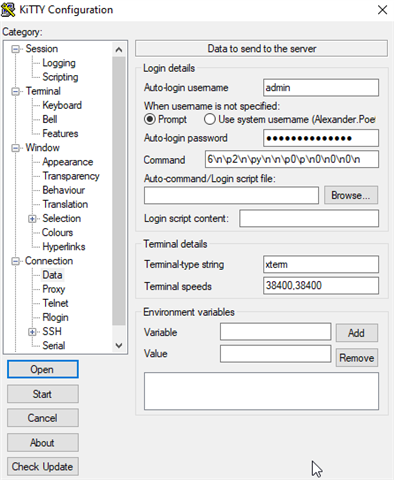Collapse the Session tree node
The image size is (394, 480).
point(15,49)
